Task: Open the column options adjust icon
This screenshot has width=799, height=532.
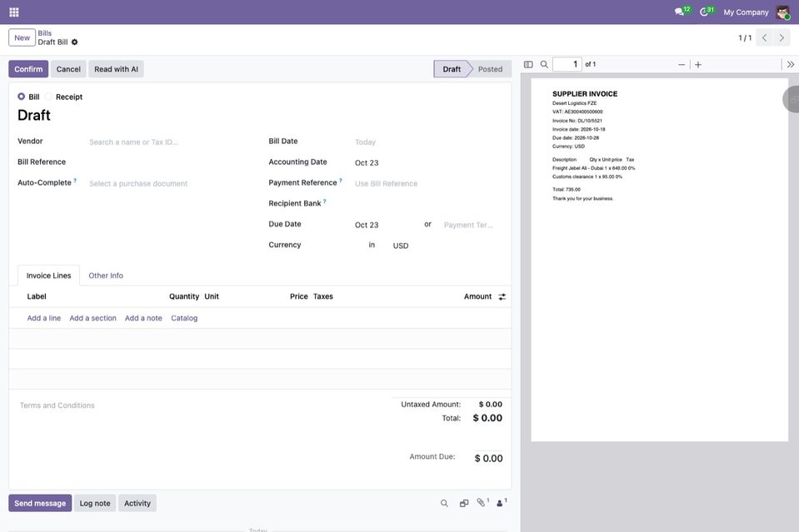Action: (x=502, y=296)
